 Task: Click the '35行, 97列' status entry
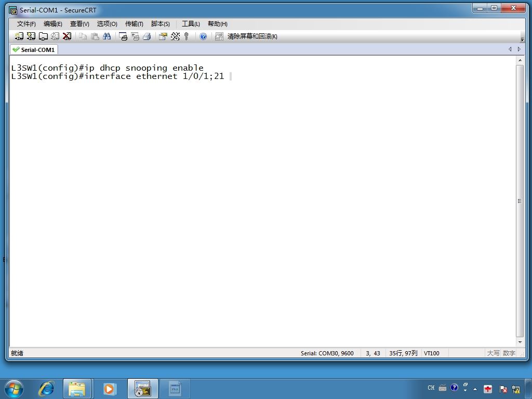[403, 353]
